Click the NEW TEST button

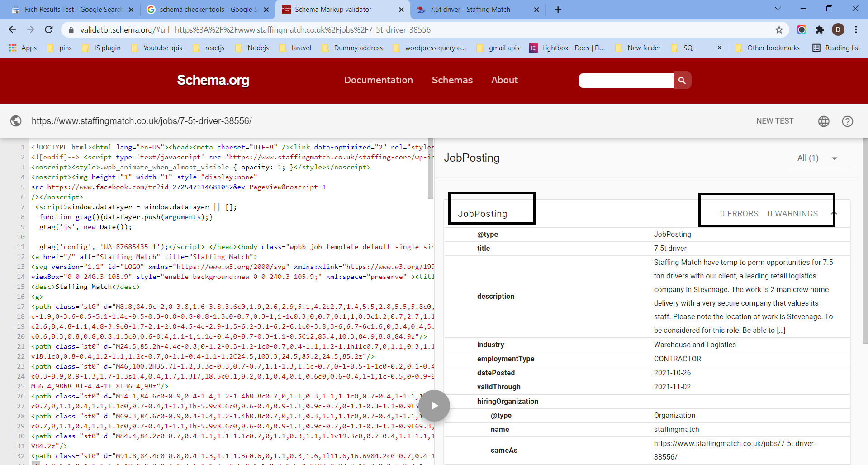(774, 121)
